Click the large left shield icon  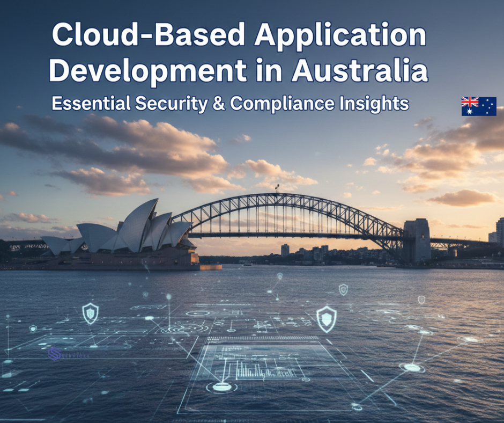[90, 313]
